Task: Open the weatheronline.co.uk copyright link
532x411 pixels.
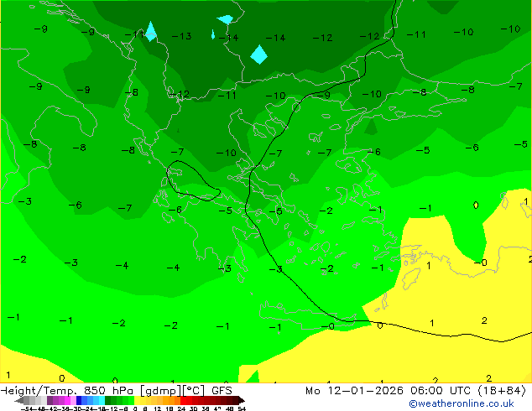Action: [461, 403]
